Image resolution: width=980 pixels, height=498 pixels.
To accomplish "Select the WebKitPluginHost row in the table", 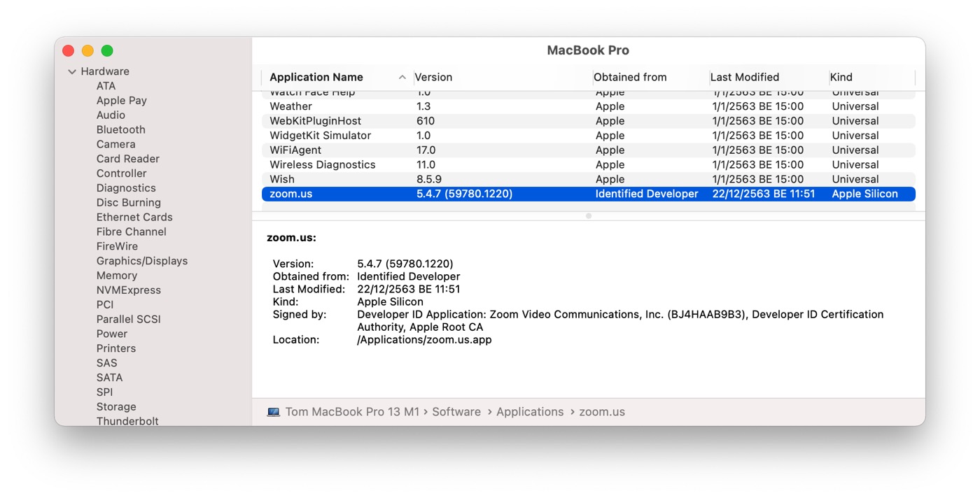I will (315, 121).
